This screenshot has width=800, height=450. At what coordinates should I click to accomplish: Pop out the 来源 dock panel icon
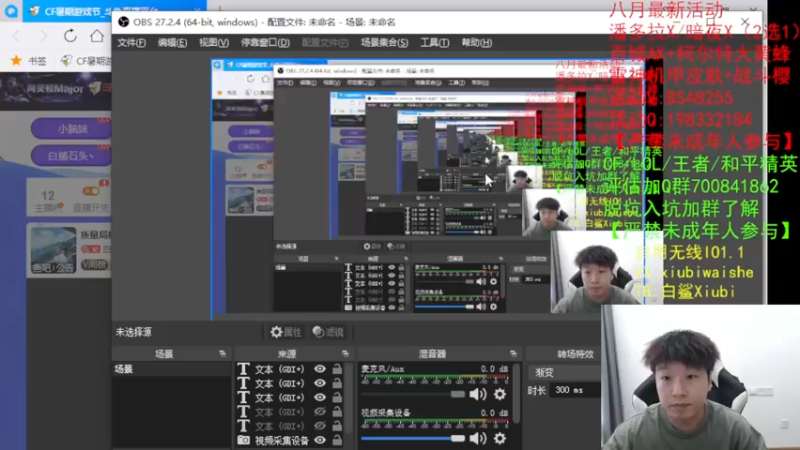tap(345, 353)
